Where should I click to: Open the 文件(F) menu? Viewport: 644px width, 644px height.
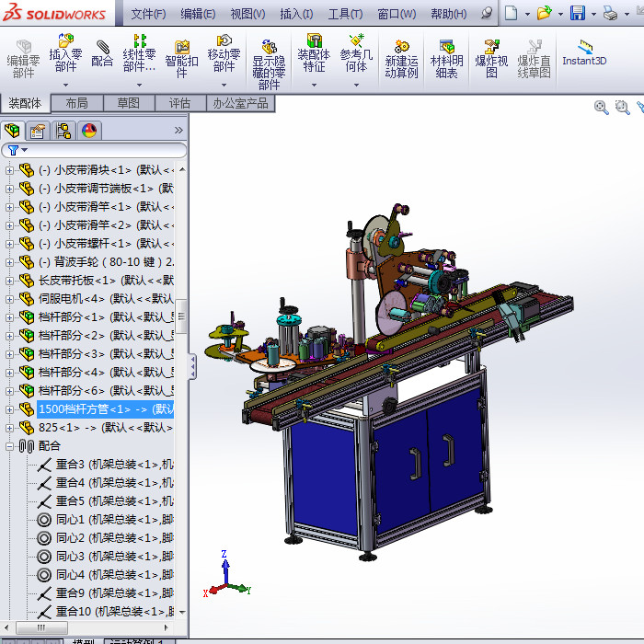[148, 14]
